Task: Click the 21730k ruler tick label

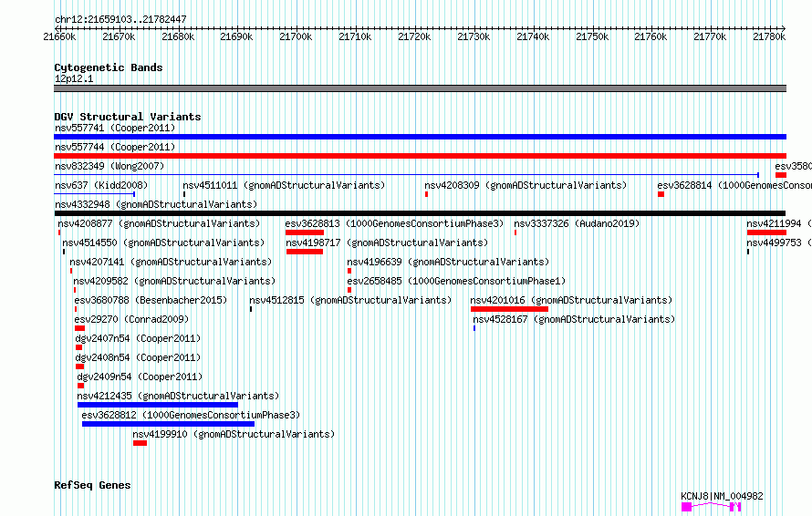Action: click(474, 36)
